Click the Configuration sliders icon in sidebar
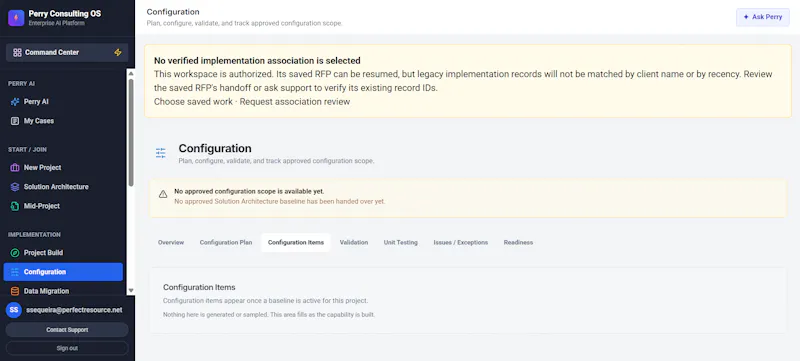The image size is (800, 361). [15, 272]
